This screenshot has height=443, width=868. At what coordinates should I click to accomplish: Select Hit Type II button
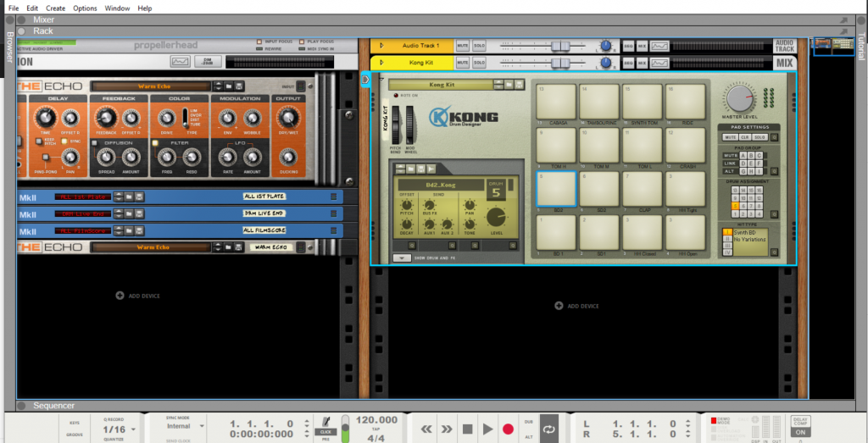pyautogui.click(x=726, y=239)
